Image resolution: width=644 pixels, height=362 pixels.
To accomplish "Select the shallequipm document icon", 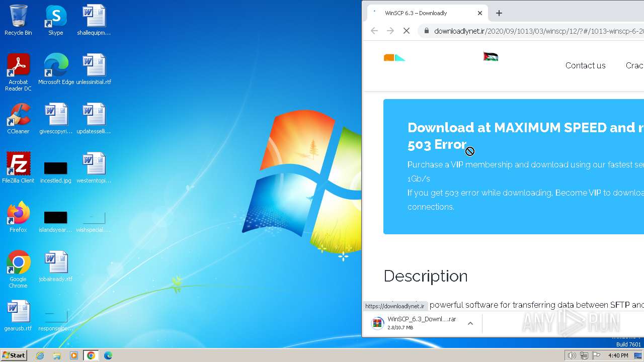I will (x=94, y=20).
